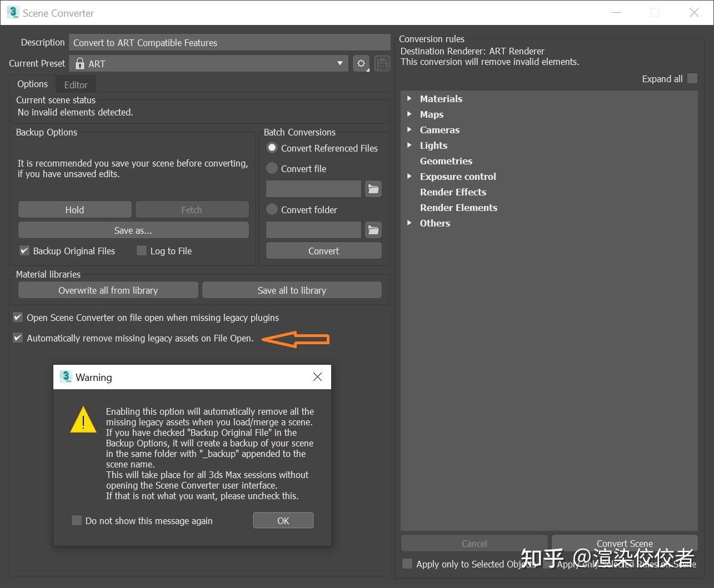Click 'Destination Renderer: ART Renderer' text
The width and height of the screenshot is (714, 588).
point(472,51)
